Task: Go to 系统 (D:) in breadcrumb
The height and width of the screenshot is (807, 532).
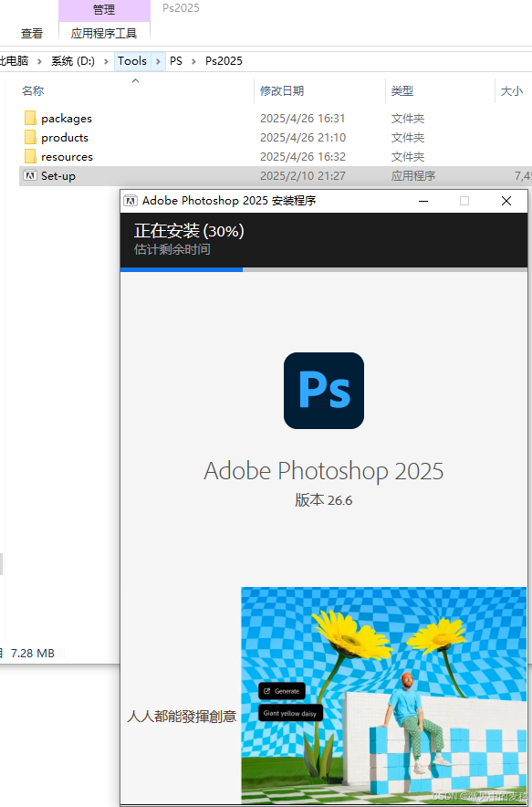Action: click(x=73, y=61)
